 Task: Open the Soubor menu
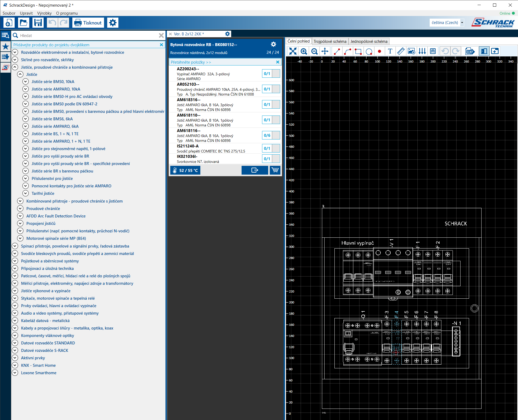click(9, 13)
